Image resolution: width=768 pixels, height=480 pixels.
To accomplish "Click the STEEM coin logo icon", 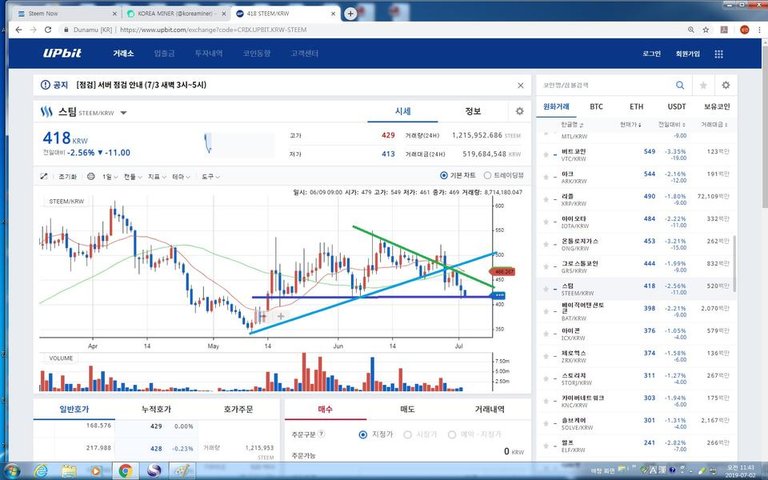I will click(47, 112).
